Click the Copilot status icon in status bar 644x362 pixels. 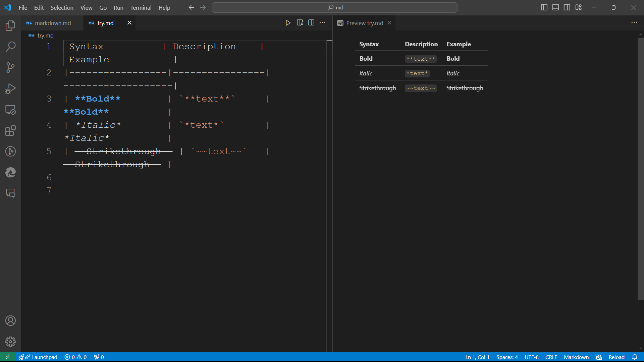599,357
